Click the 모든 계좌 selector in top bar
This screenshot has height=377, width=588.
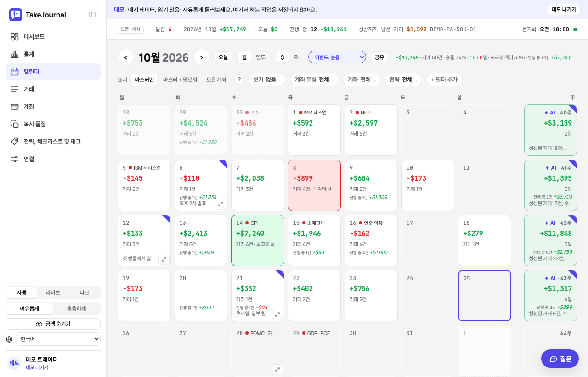coord(130,29)
